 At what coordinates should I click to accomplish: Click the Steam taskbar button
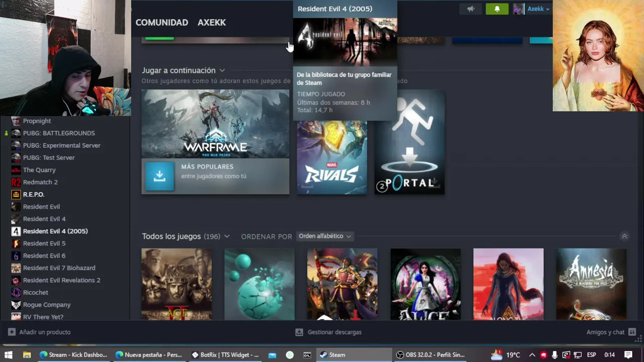354,355
